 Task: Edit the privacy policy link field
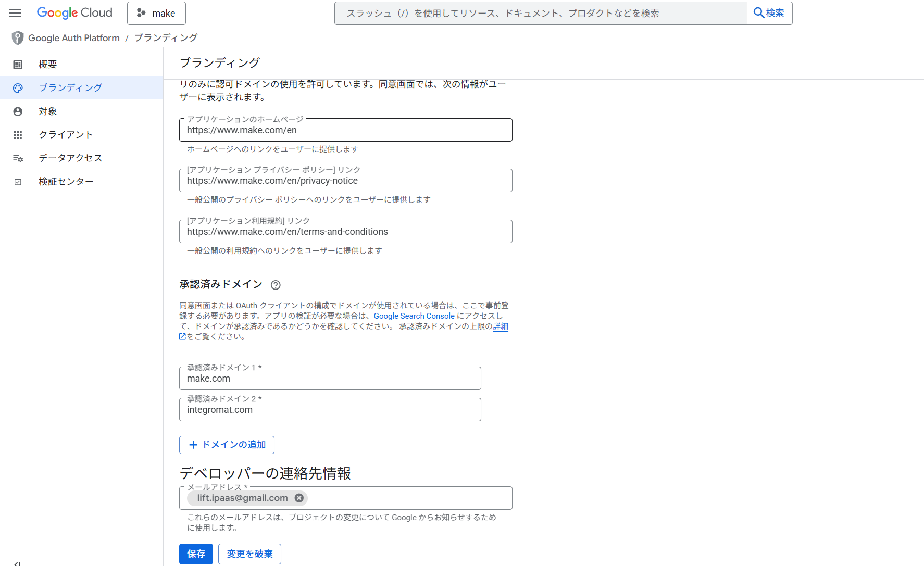345,181
